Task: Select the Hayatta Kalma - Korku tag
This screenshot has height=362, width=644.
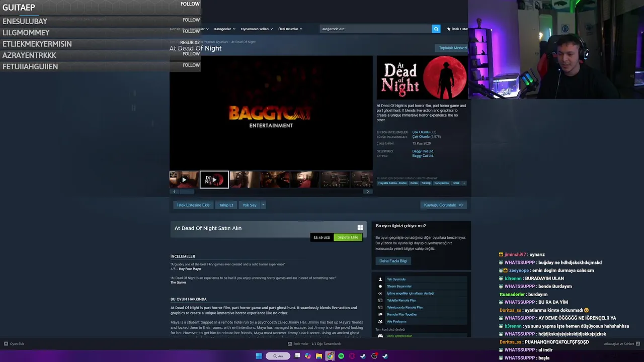Action: (x=392, y=183)
